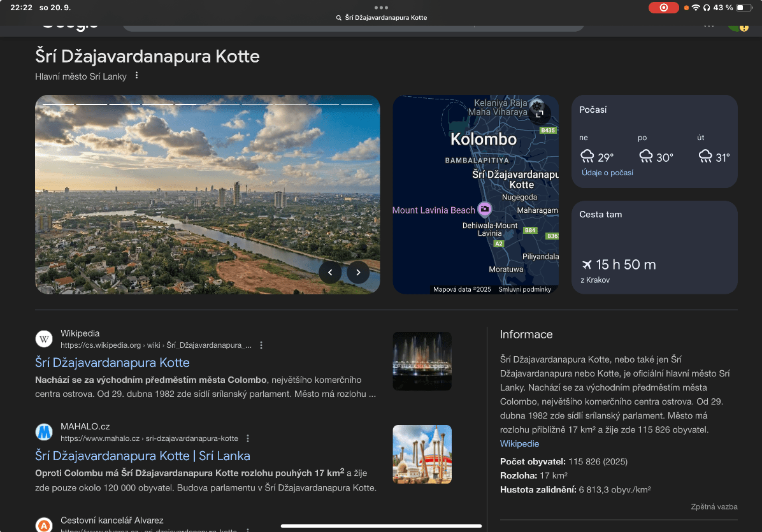Open Cesta tam flight card from Krakov

654,248
